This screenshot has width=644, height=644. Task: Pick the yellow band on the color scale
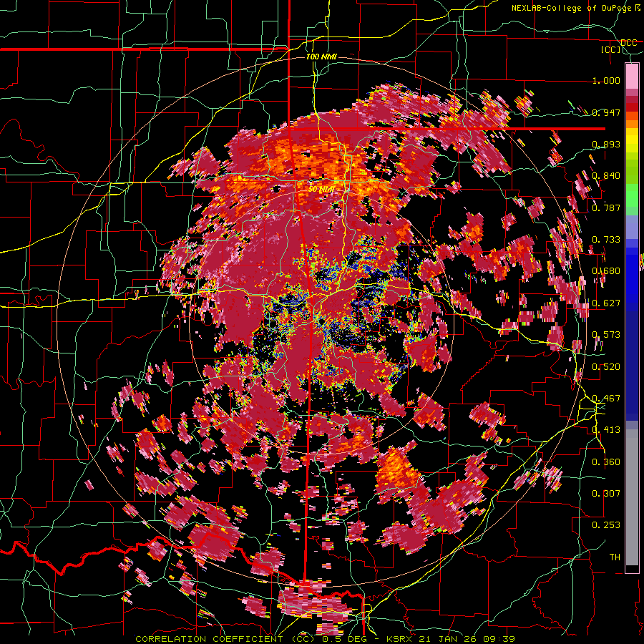click(632, 141)
